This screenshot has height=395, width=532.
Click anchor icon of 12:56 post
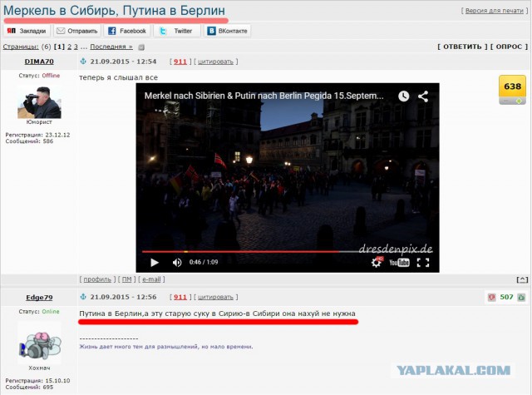(x=83, y=297)
